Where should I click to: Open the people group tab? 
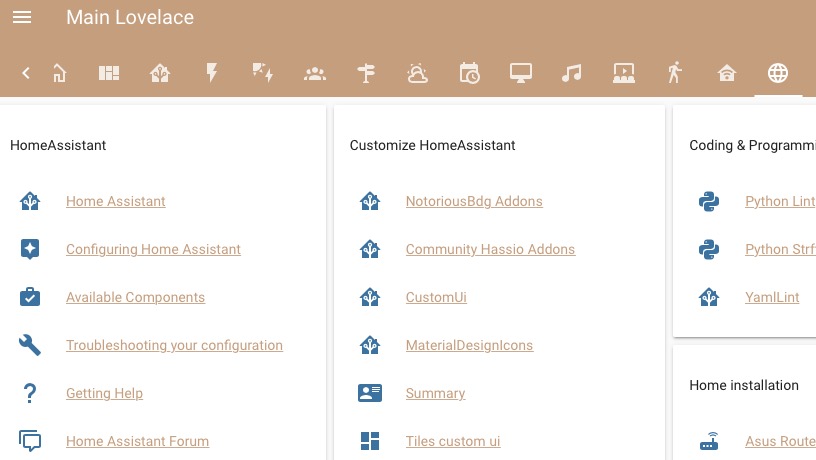click(x=315, y=74)
